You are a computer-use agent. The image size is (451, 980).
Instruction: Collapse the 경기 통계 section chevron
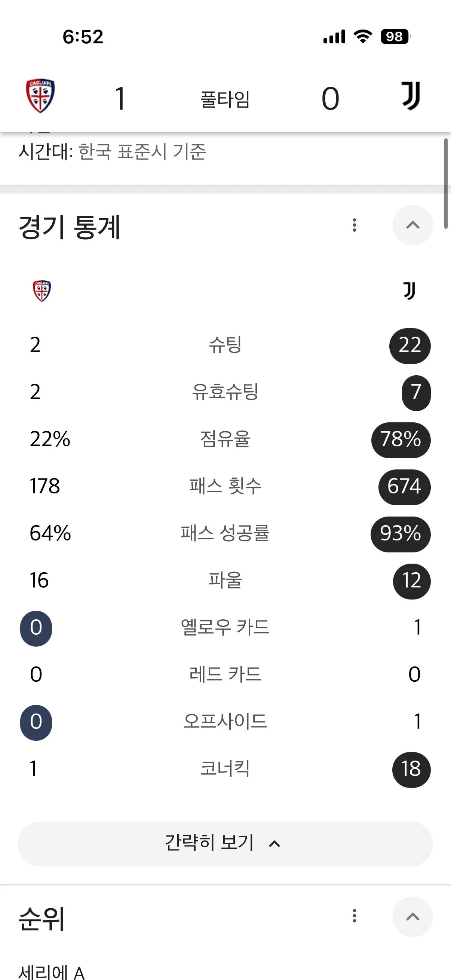[x=412, y=225]
